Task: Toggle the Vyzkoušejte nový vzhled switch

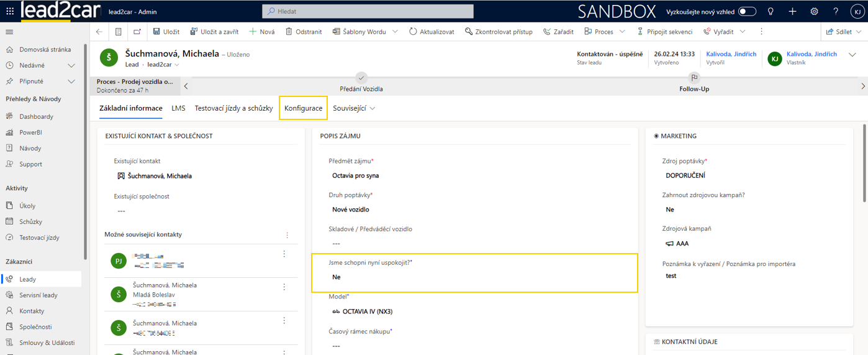Action: 746,11
